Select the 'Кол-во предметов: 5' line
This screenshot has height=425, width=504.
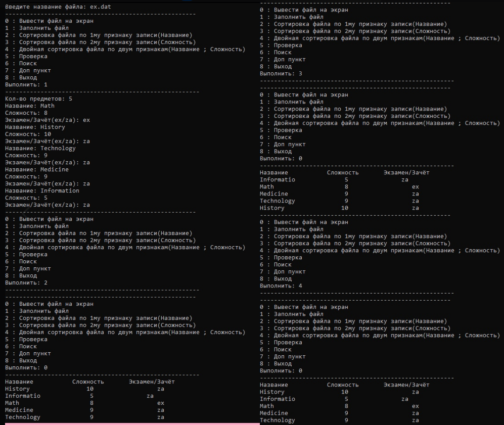[x=38, y=99]
